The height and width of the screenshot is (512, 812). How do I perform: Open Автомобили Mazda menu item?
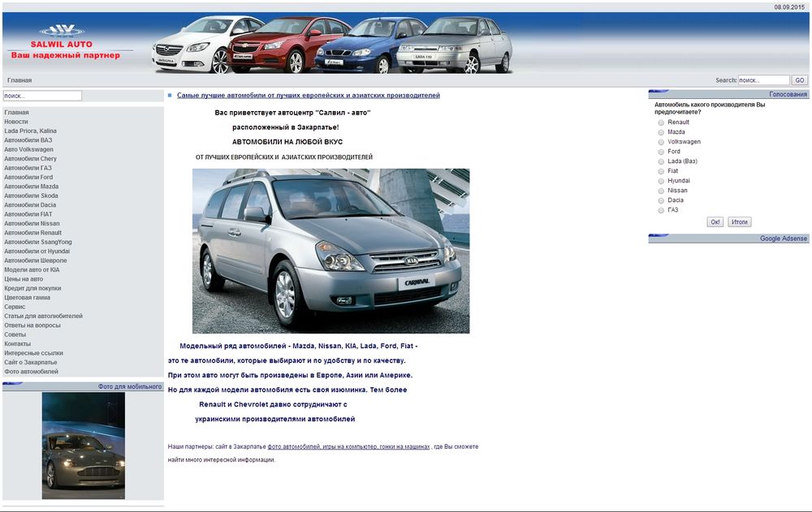[x=32, y=187]
